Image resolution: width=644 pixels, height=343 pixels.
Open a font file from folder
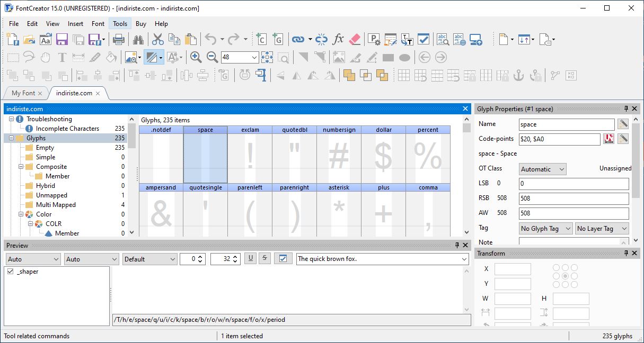click(29, 39)
